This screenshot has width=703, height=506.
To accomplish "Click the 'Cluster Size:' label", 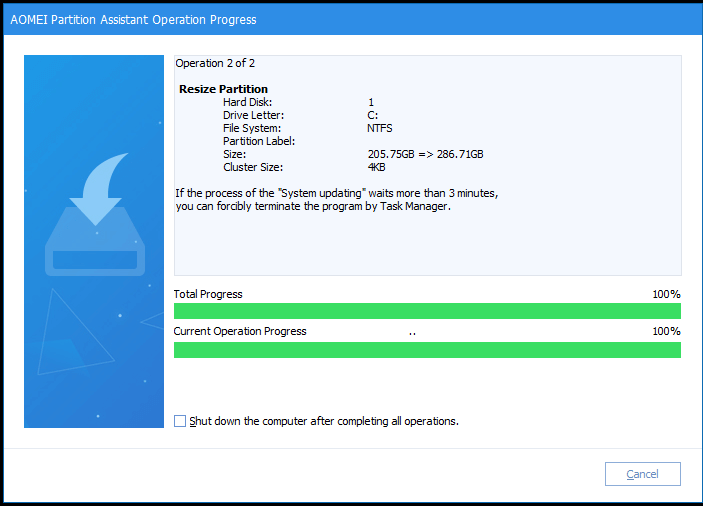I will (x=253, y=167).
